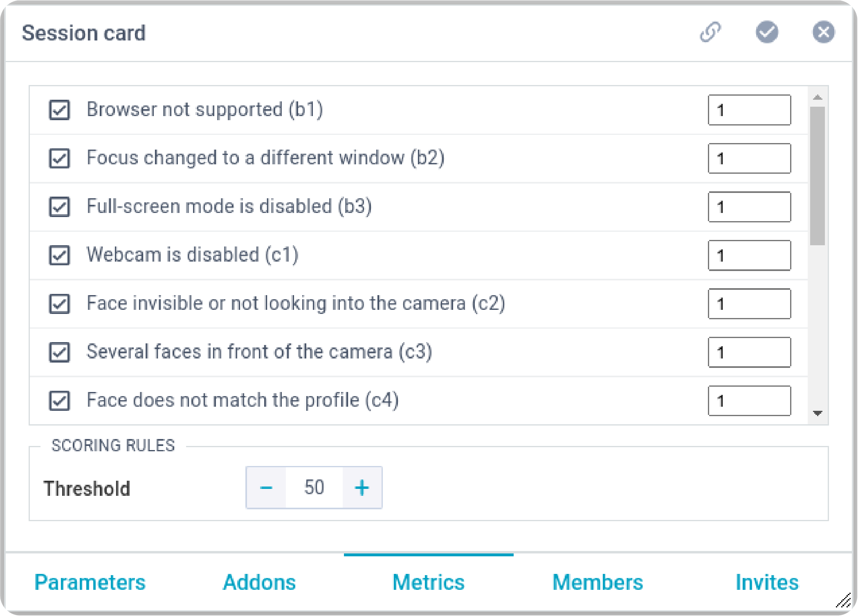Click the copy link chain icon
Image resolution: width=858 pixels, height=616 pixels.
pyautogui.click(x=710, y=32)
